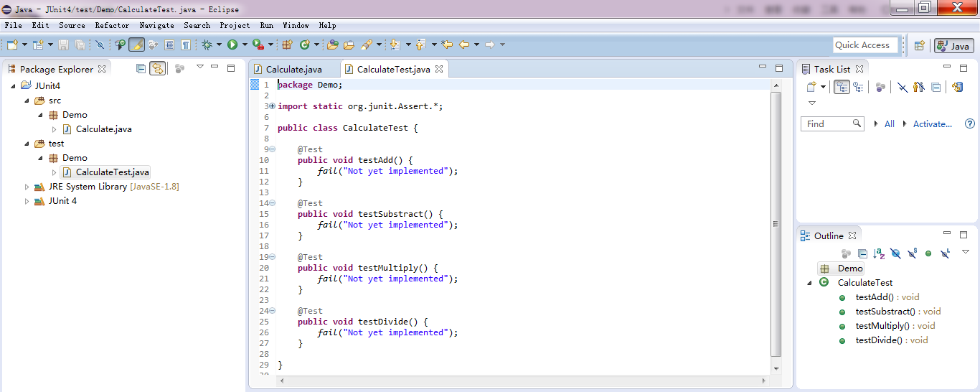Collapse All in Package Explorer

pos(141,69)
